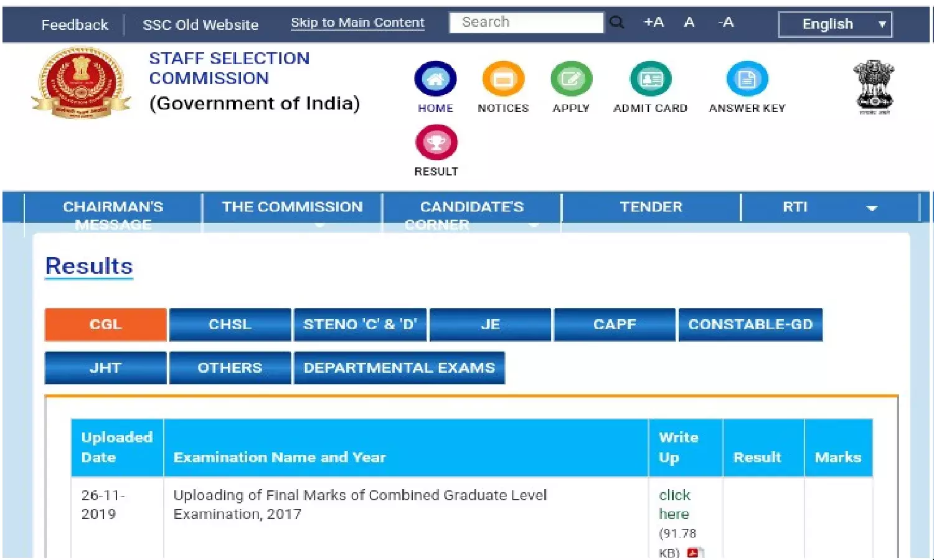Focus the Search input field

coord(526,22)
